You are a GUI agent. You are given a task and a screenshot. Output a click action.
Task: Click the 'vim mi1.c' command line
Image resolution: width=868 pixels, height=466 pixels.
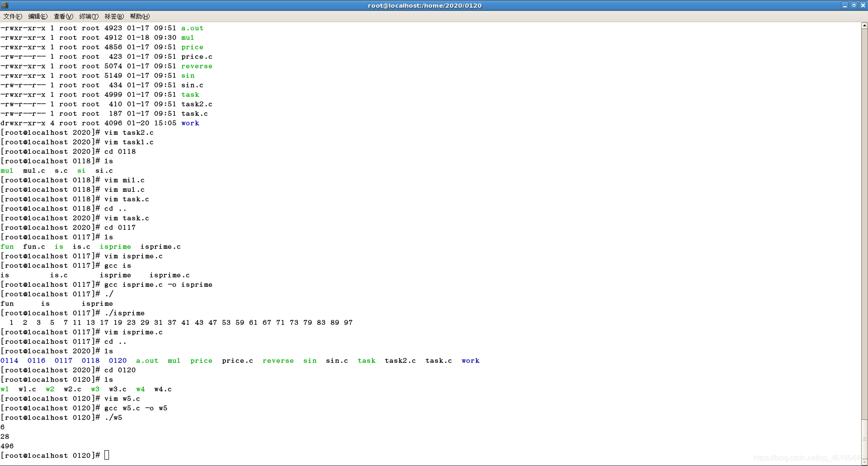(124, 180)
